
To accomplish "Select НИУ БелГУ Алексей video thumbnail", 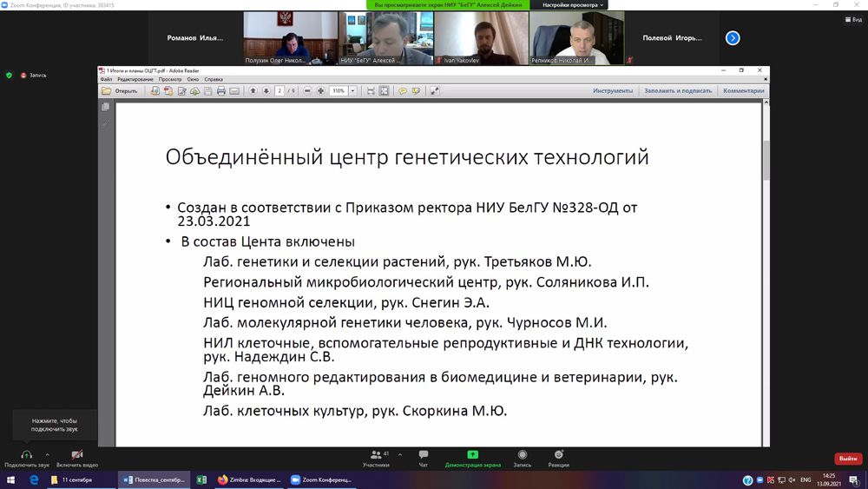I will tap(386, 38).
